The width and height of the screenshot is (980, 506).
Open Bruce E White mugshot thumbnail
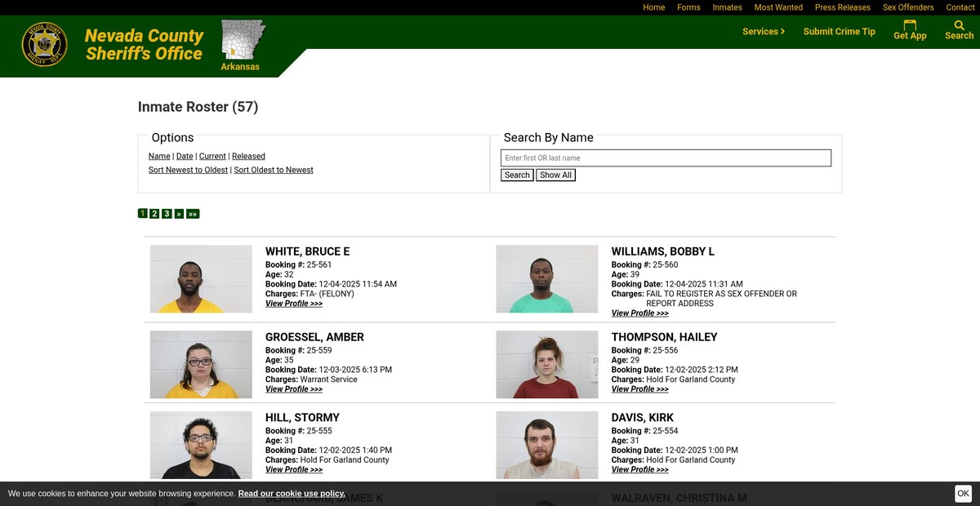(x=201, y=279)
